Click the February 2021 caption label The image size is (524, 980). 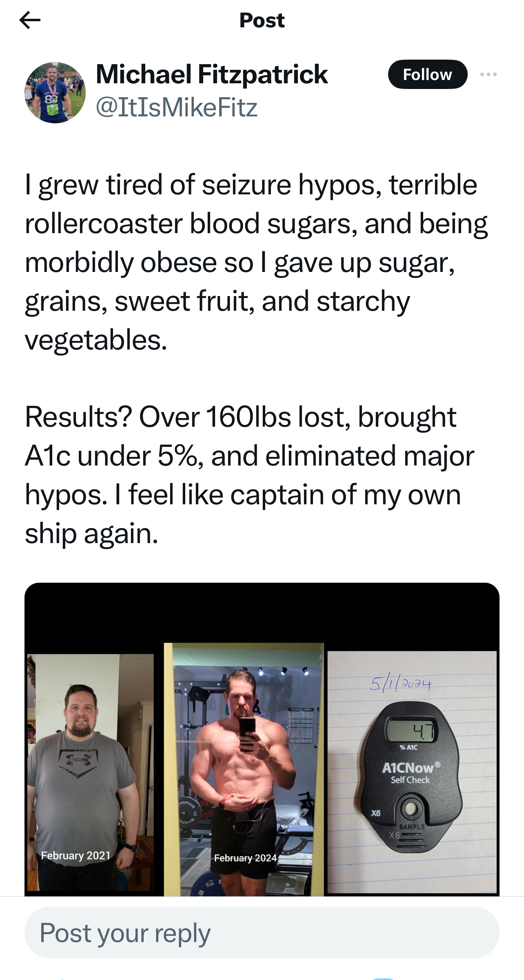coord(76,855)
